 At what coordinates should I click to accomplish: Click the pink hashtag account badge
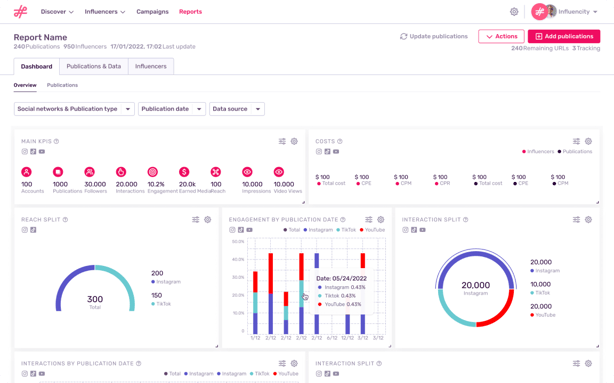click(539, 12)
